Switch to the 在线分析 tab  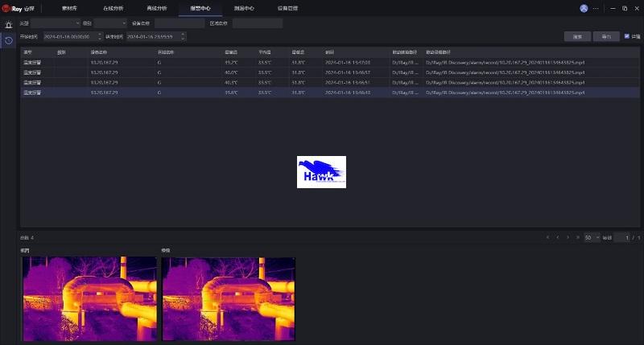pyautogui.click(x=114, y=8)
